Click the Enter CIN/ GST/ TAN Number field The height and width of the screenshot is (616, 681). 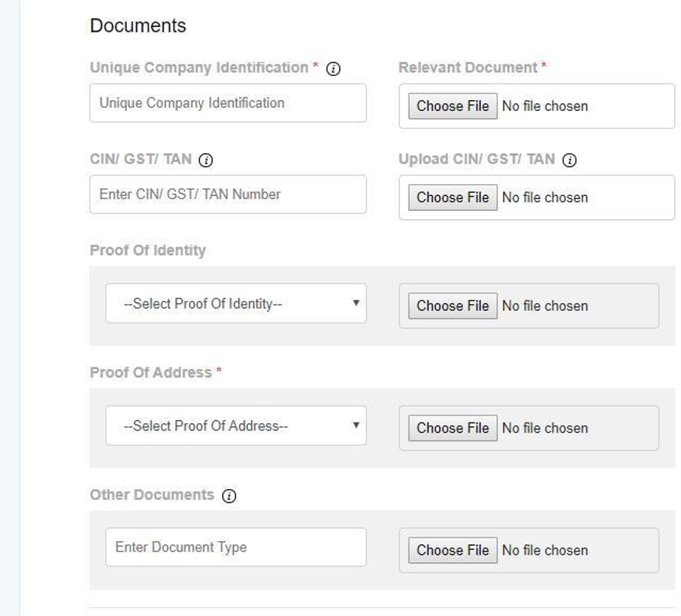coord(228,194)
